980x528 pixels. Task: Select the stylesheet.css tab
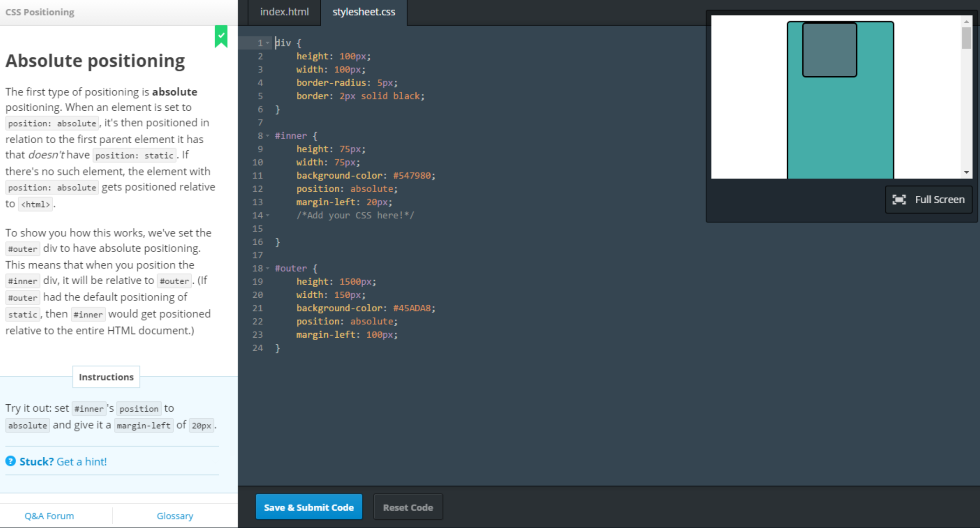tap(364, 12)
